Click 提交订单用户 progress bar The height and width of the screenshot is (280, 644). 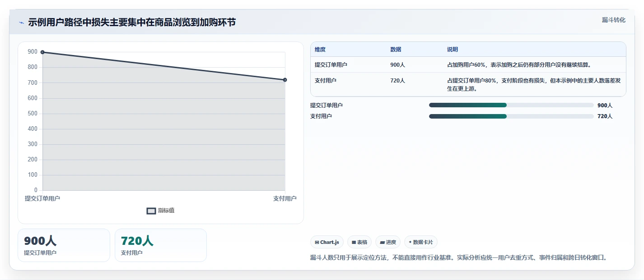[x=511, y=105]
